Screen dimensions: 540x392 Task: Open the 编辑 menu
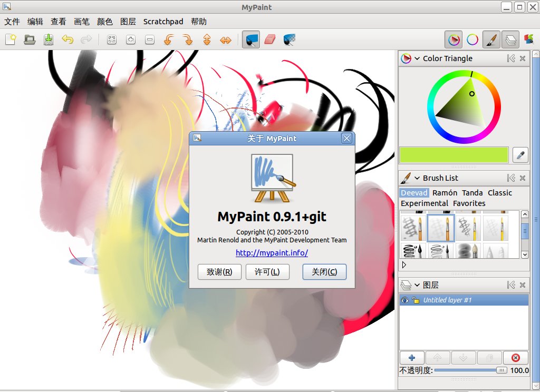point(35,22)
